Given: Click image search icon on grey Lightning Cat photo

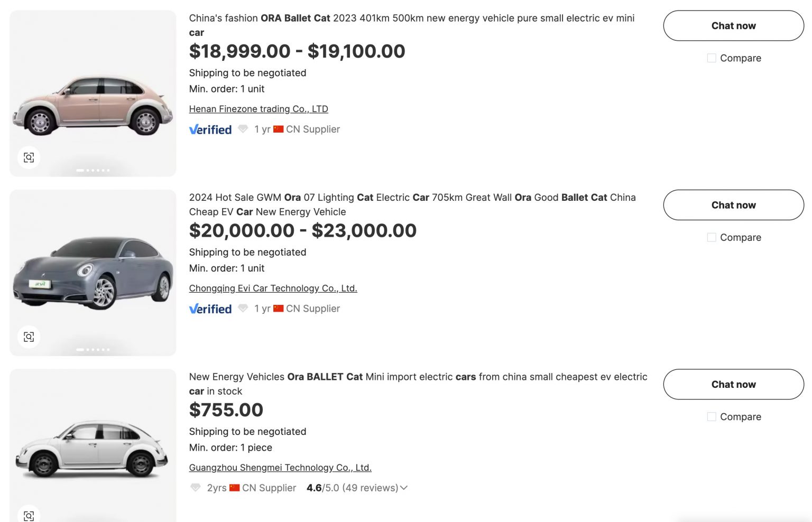Looking at the screenshot, I should tap(29, 337).
